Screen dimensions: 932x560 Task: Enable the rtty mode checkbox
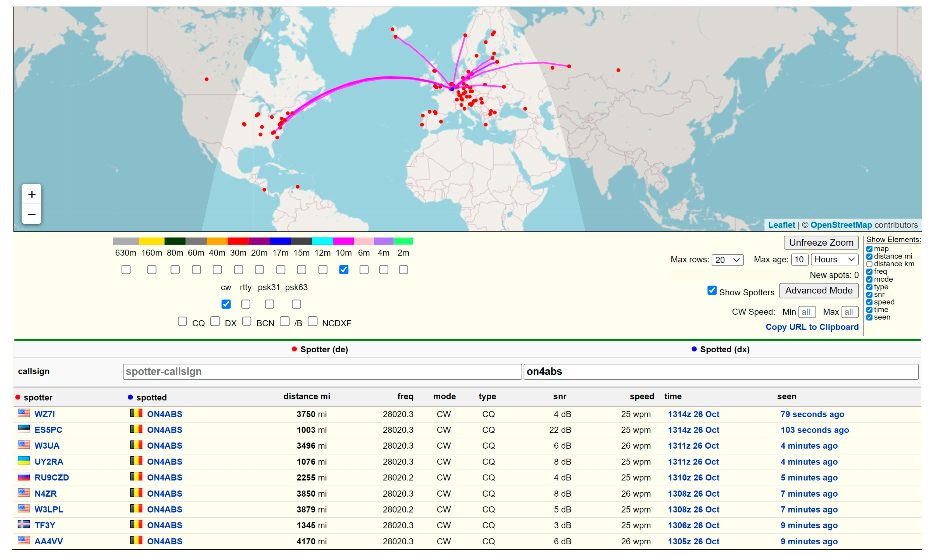(246, 304)
